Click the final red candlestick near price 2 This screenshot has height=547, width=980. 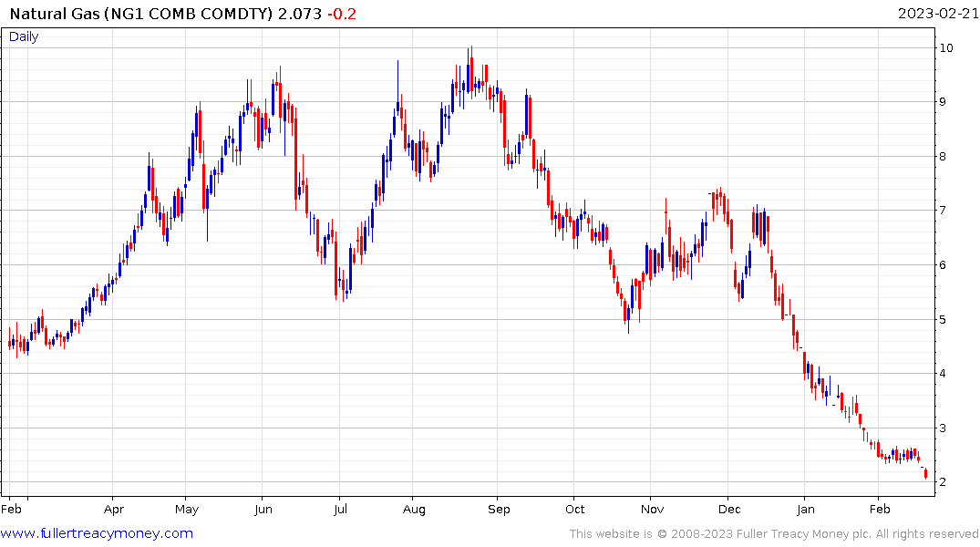pyautogui.click(x=925, y=474)
